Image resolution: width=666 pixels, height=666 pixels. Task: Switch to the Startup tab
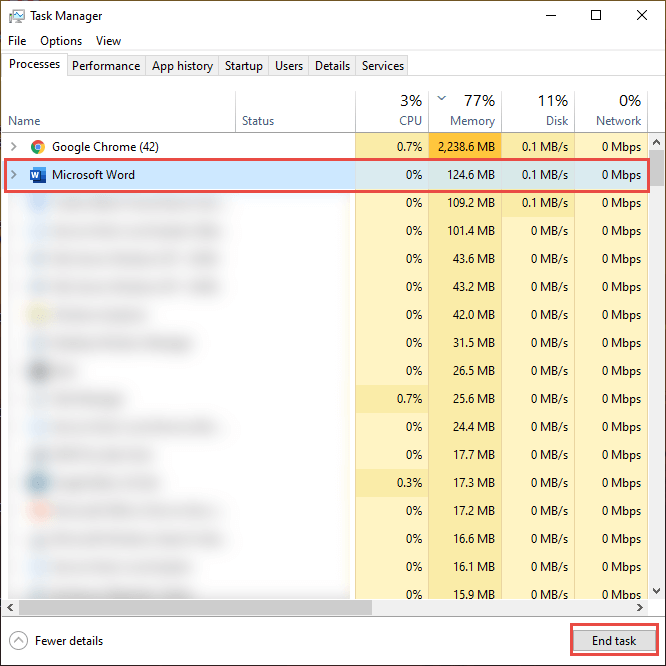tap(244, 66)
